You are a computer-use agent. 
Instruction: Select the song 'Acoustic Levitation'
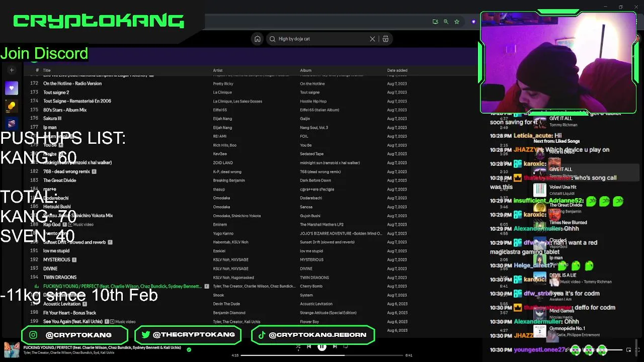click(62, 304)
